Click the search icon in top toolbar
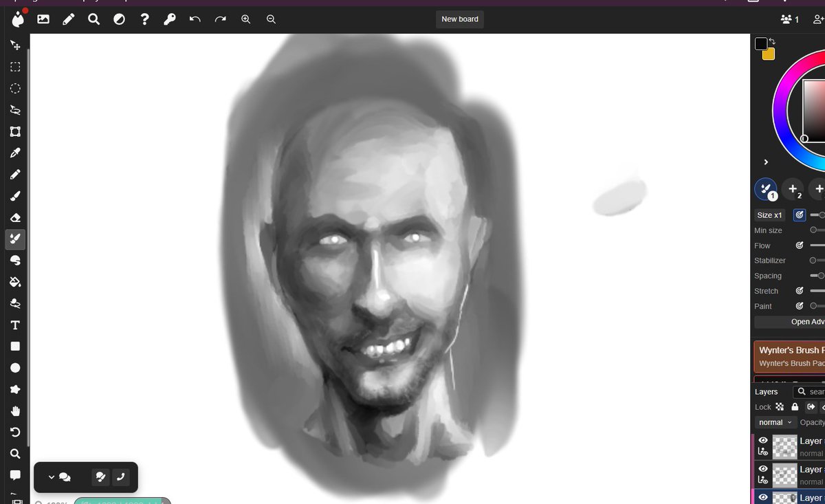 point(93,19)
